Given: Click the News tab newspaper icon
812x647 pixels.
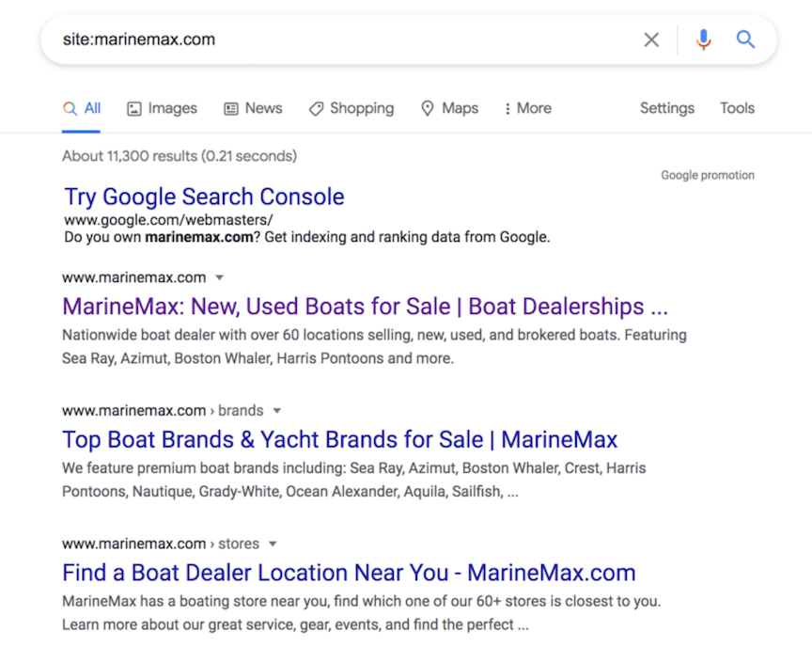Looking at the screenshot, I should coord(231,109).
